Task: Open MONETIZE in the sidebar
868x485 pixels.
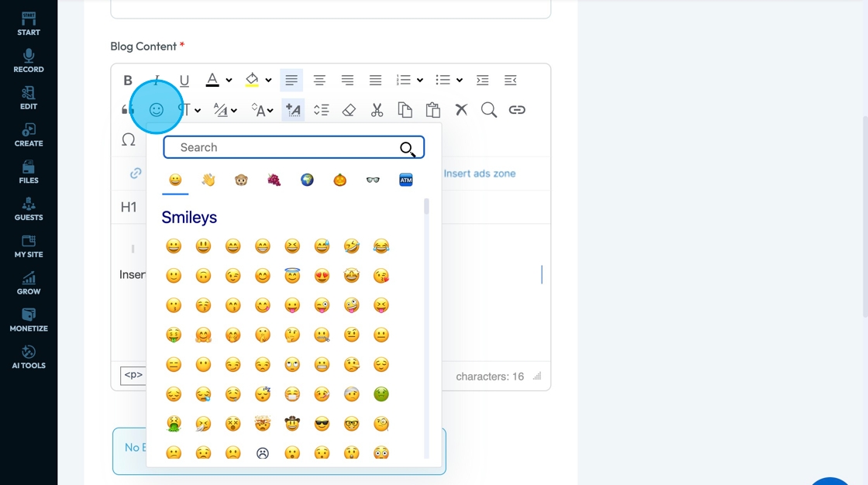Action: 29,321
